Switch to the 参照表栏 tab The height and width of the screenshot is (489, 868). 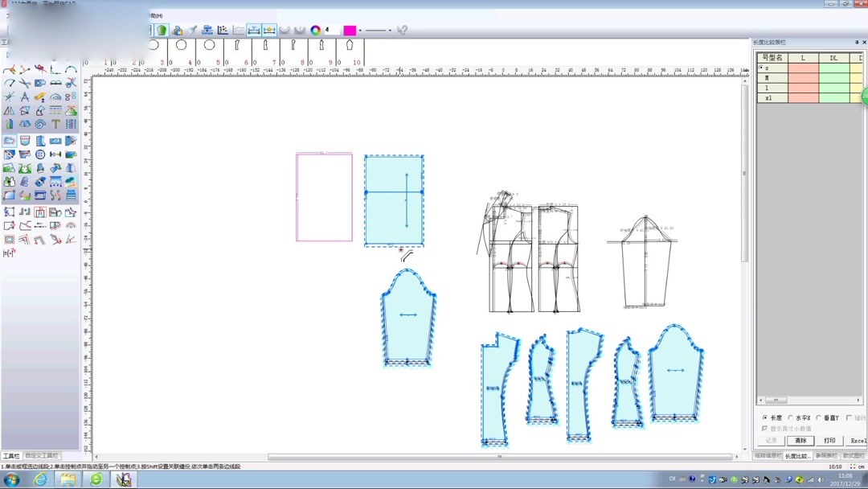click(x=827, y=456)
